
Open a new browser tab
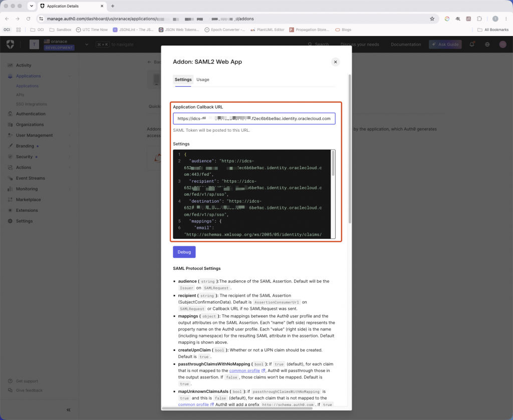pos(113,6)
